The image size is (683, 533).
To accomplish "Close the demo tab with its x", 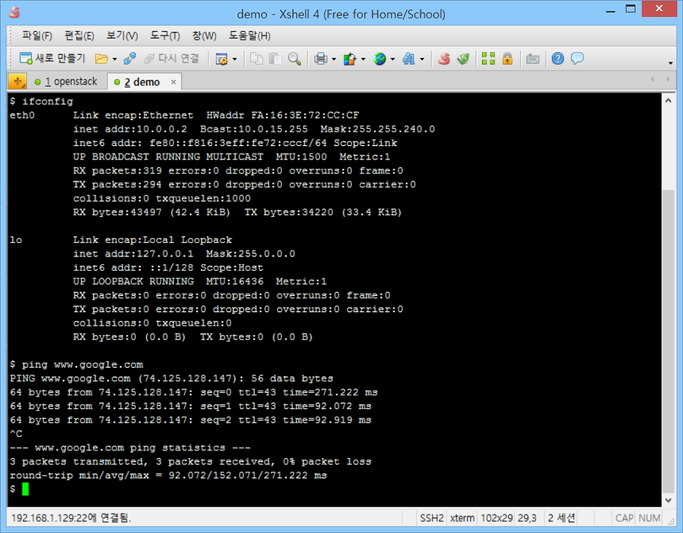I will point(173,82).
